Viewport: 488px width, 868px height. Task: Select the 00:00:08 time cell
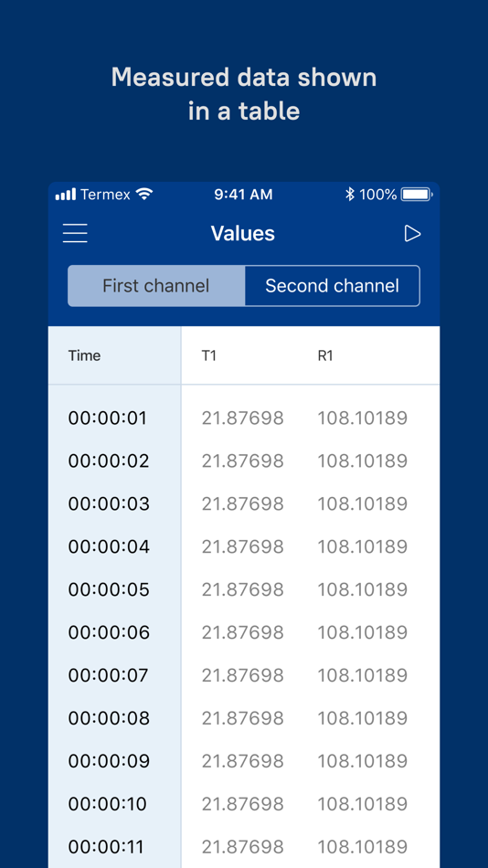coord(109,718)
